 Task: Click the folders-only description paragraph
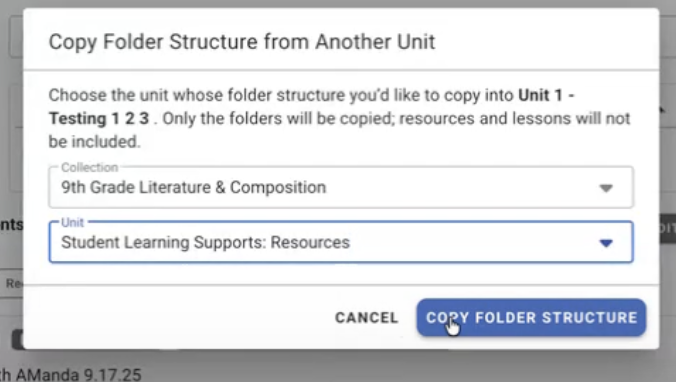tap(340, 118)
